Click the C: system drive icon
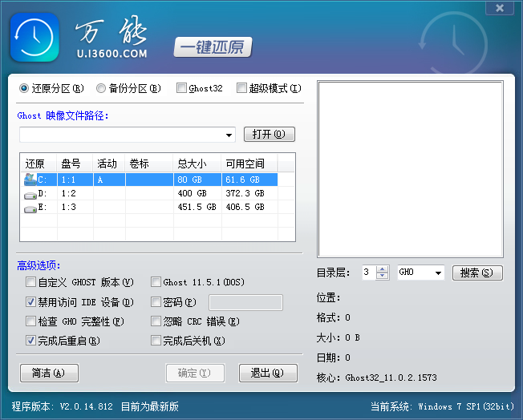The image size is (523, 420). (x=30, y=180)
